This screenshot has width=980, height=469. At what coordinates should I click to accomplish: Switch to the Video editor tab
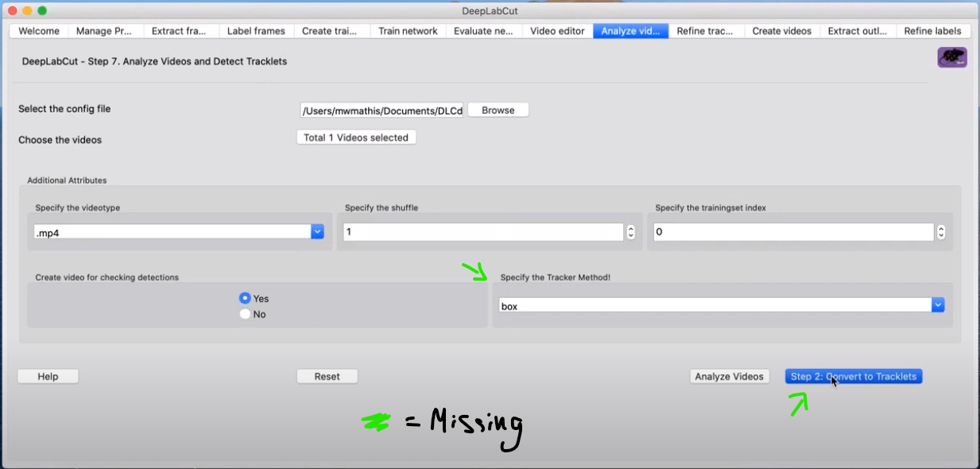[556, 31]
